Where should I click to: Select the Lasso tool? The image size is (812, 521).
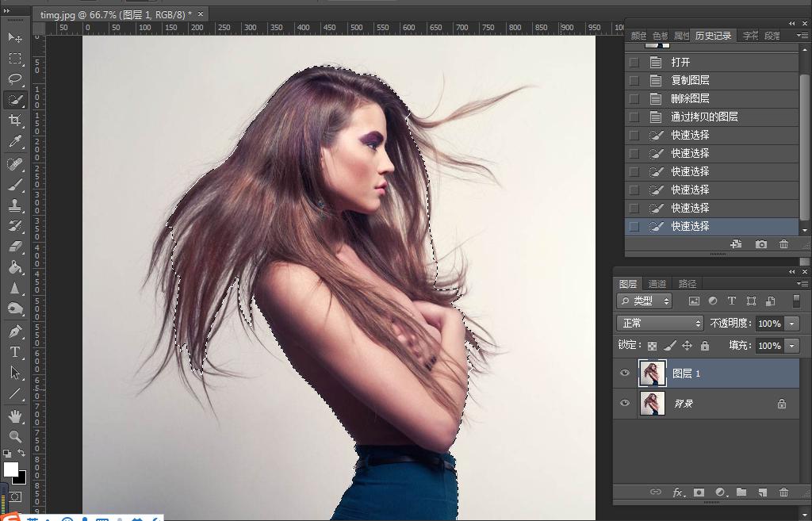(x=15, y=79)
